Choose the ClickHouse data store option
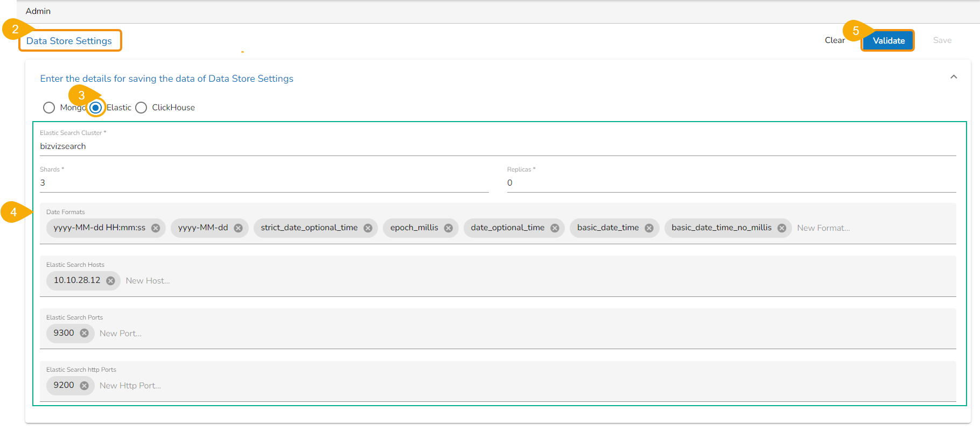Image resolution: width=980 pixels, height=432 pixels. coord(141,108)
